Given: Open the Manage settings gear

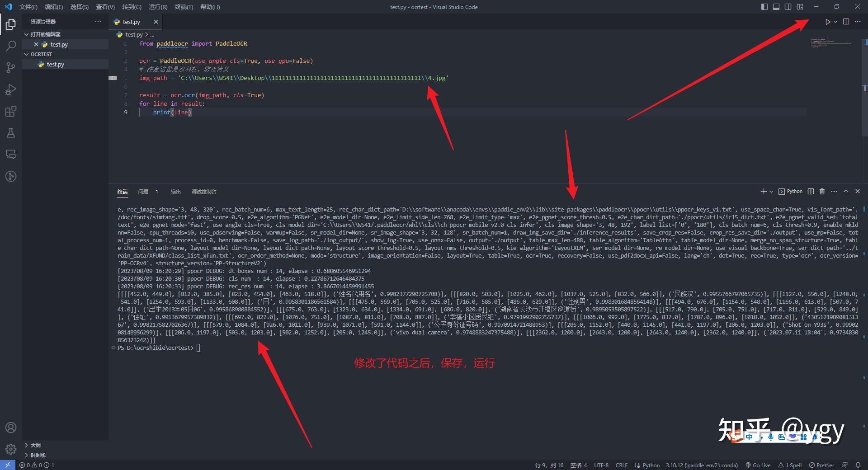Looking at the screenshot, I should point(11,449).
